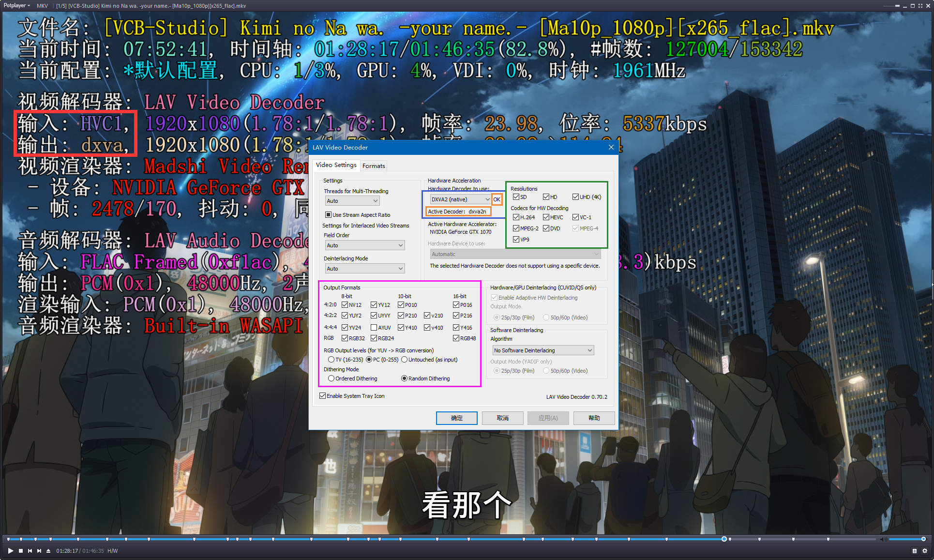Click the Play button
This screenshot has height=560, width=934.
coord(10,550)
